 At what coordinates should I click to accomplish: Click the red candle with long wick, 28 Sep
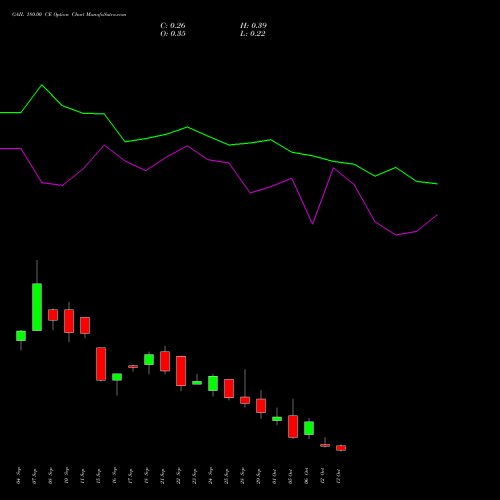click(245, 400)
